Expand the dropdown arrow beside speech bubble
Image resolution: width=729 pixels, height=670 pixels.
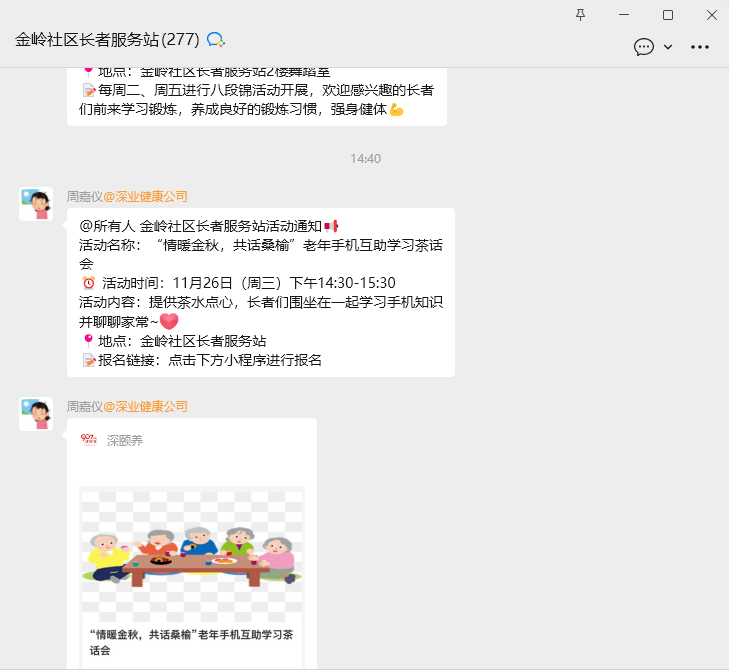(668, 47)
